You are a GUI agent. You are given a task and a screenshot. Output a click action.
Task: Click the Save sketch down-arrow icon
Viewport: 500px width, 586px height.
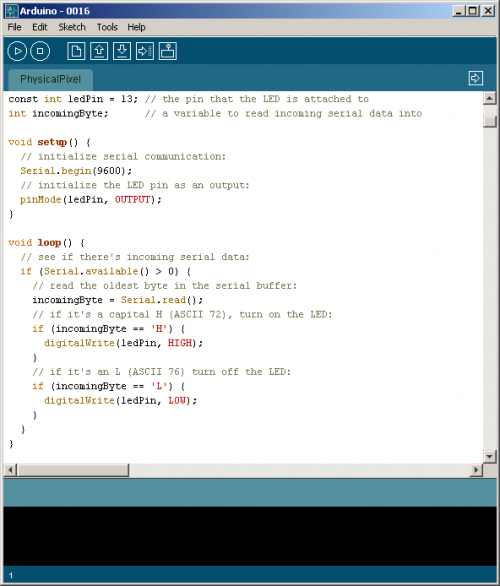tap(122, 51)
